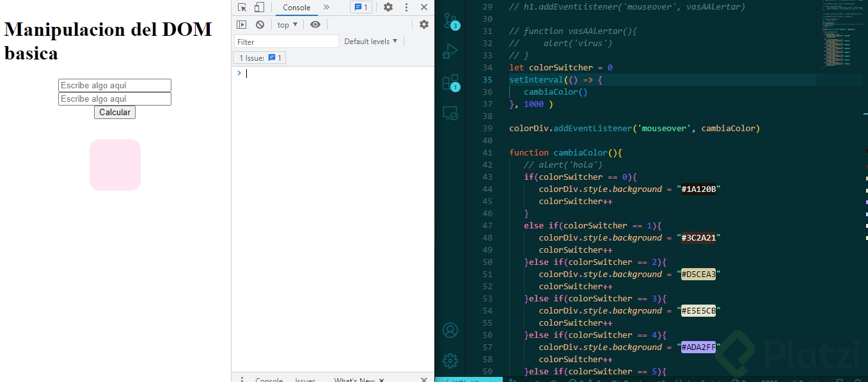The height and width of the screenshot is (382, 868).
Task: Click 'let colorSwitcher = 0' code line
Action: (561, 68)
